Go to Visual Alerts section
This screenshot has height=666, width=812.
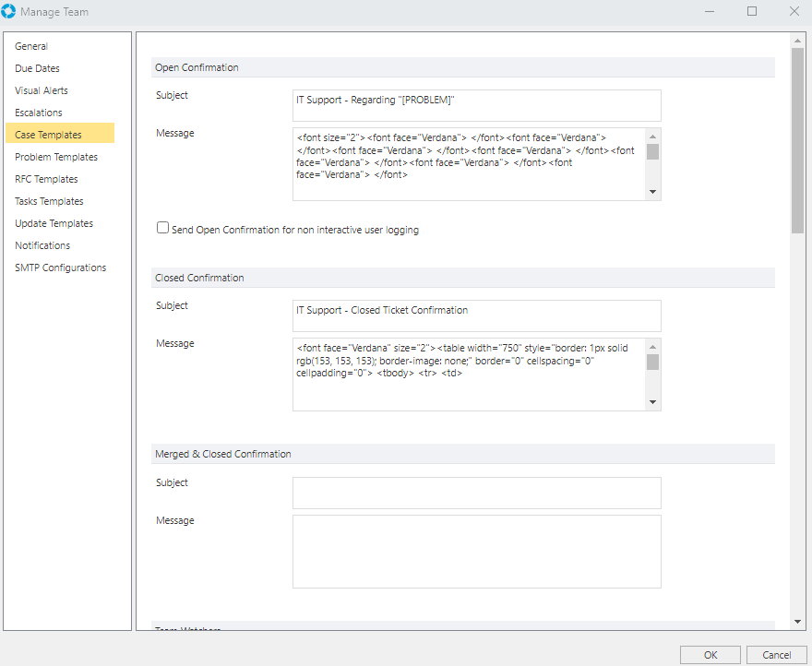[42, 90]
